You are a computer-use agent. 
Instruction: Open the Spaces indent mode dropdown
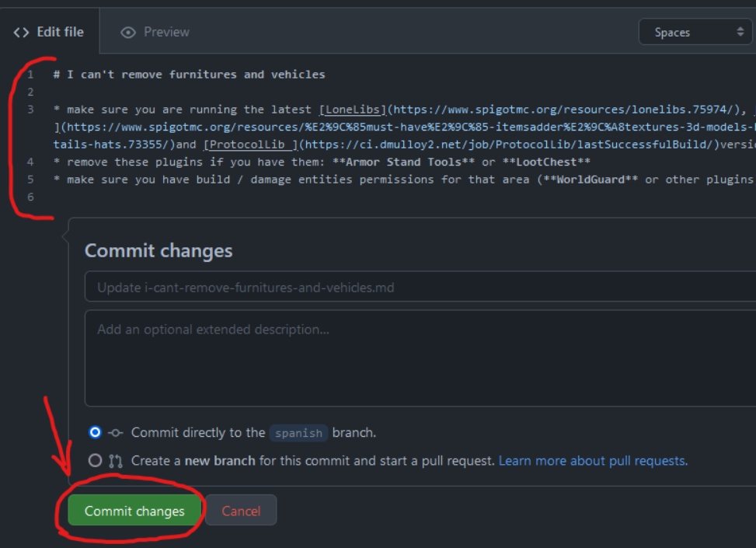(x=694, y=32)
